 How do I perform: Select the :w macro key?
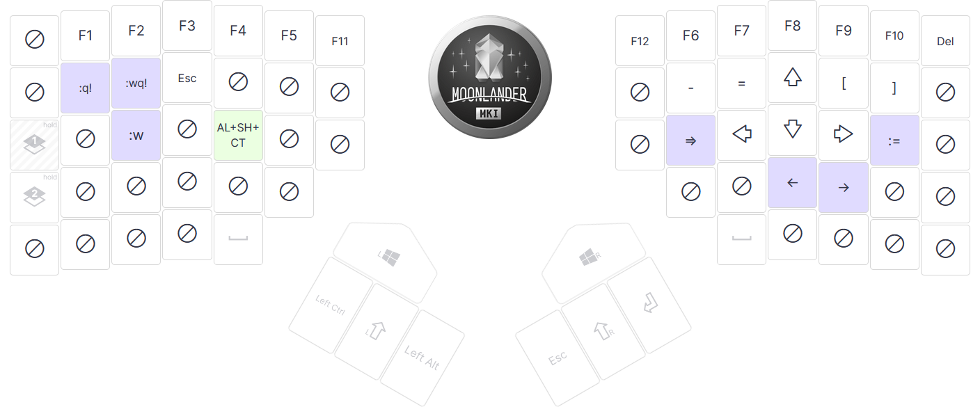pyautogui.click(x=136, y=136)
